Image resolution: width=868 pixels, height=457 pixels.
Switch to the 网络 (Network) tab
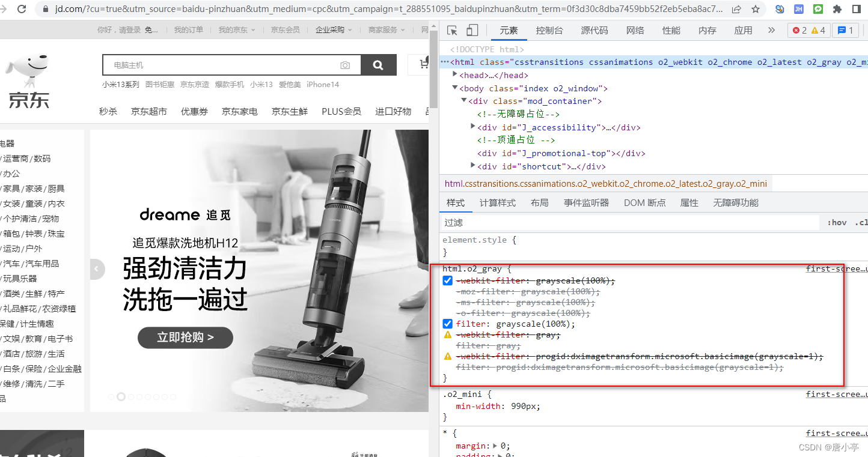tap(635, 31)
